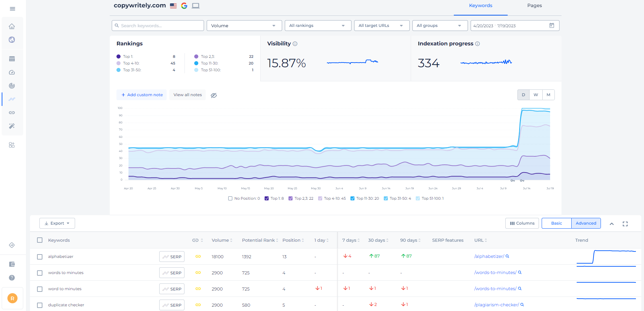Sort by 30 days column
This screenshot has width=644, height=311.
378,240
